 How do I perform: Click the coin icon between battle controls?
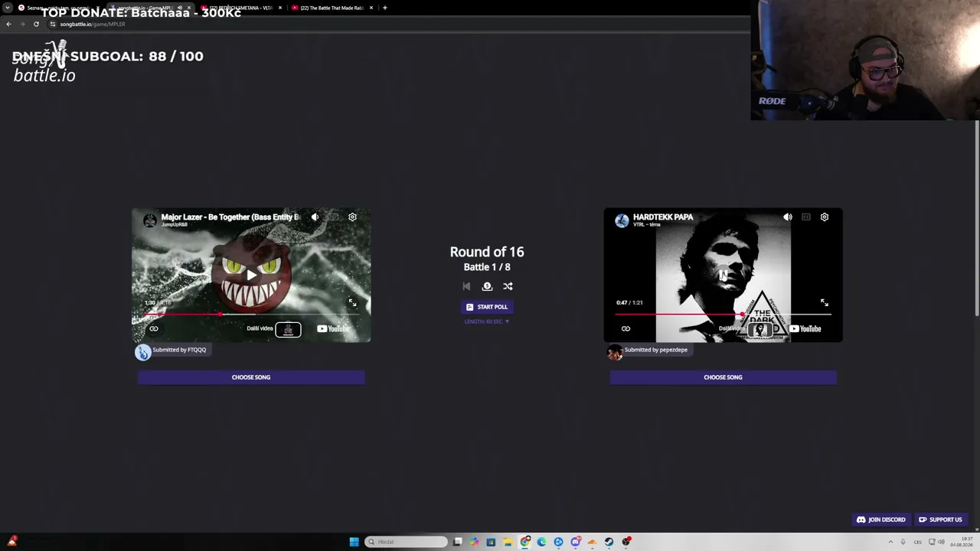(x=487, y=286)
